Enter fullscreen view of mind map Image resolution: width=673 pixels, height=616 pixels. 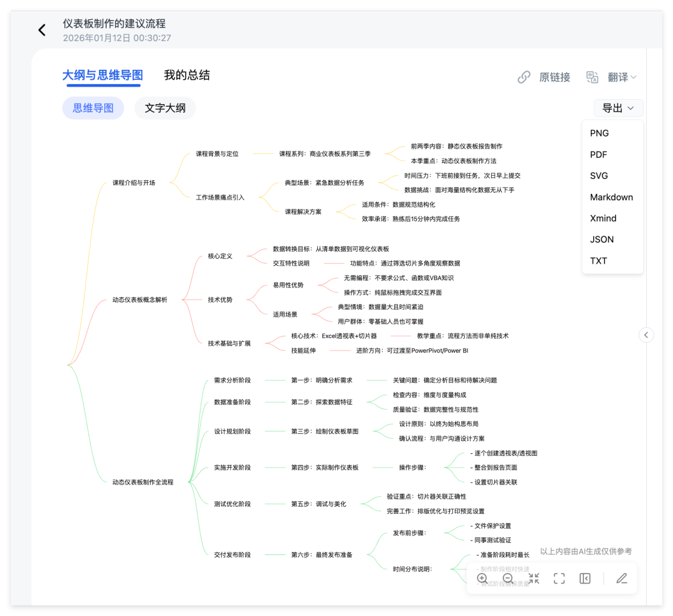(559, 579)
